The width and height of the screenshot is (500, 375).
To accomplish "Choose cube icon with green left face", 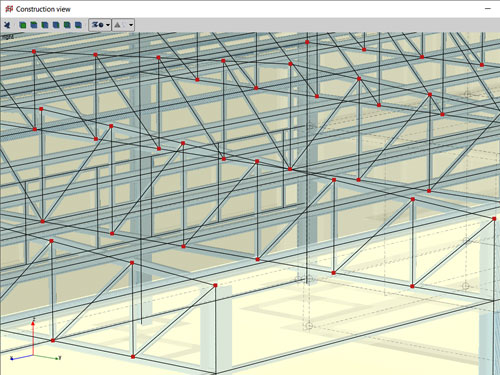I will [45, 25].
